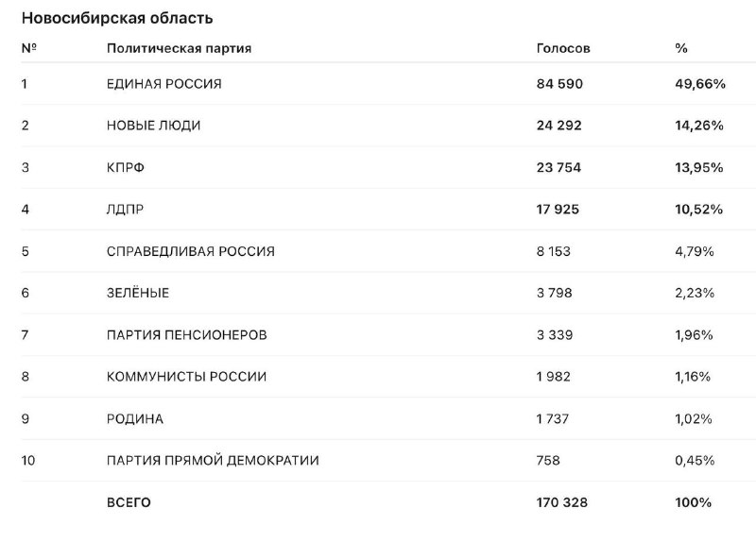Screen dimensions: 756x542
Task: Click the НОВЫЕ ЛЮДИ party name
Action: [153, 126]
